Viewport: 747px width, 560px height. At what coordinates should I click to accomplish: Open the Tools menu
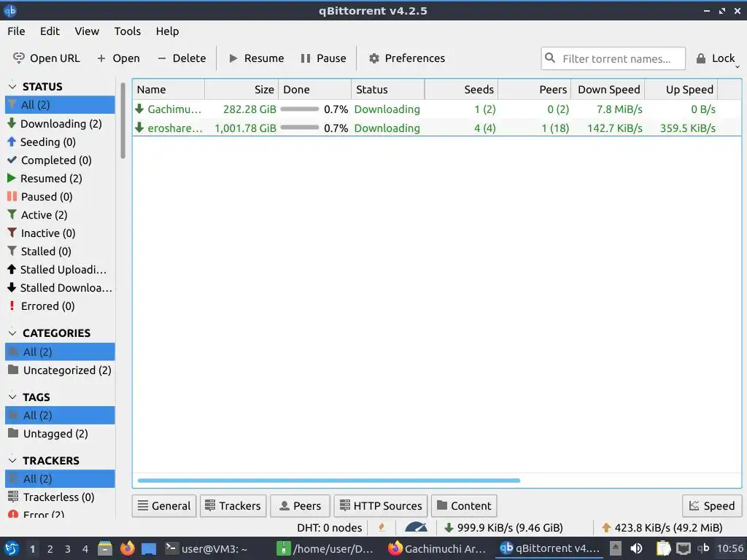pos(127,31)
